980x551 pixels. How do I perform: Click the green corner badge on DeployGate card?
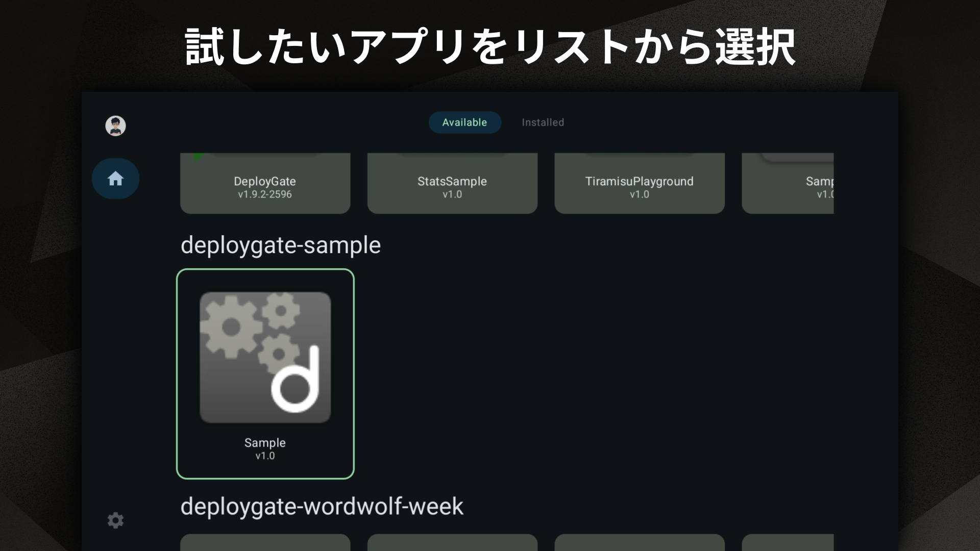(x=197, y=157)
